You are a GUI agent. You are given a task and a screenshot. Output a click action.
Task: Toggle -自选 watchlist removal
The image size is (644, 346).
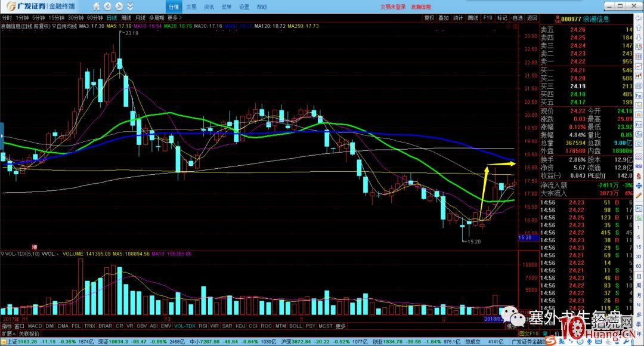point(517,18)
